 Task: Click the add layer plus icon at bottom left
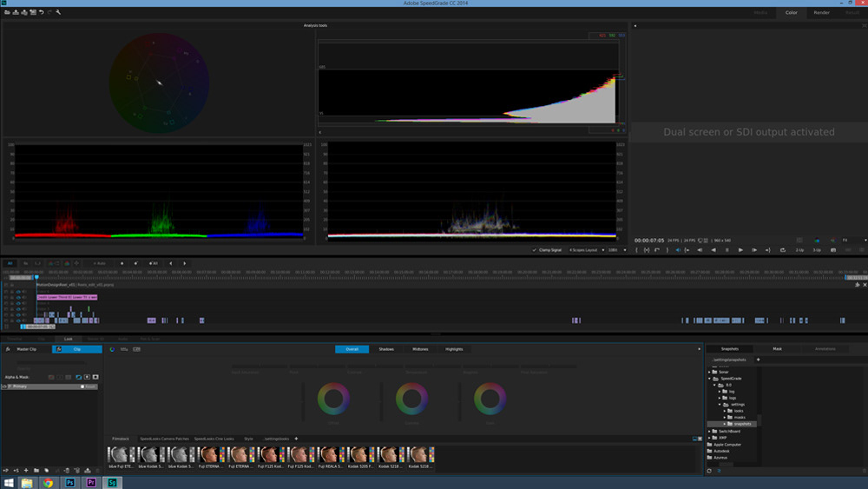pos(26,471)
